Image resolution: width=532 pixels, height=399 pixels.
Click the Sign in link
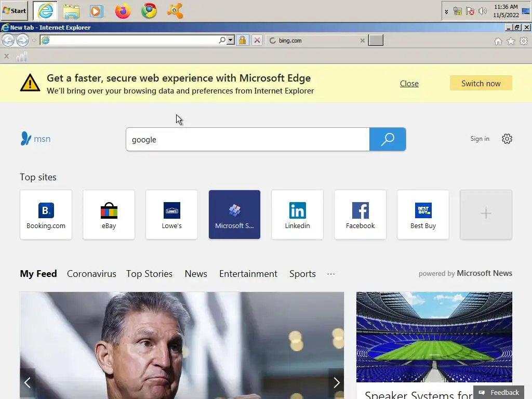480,138
